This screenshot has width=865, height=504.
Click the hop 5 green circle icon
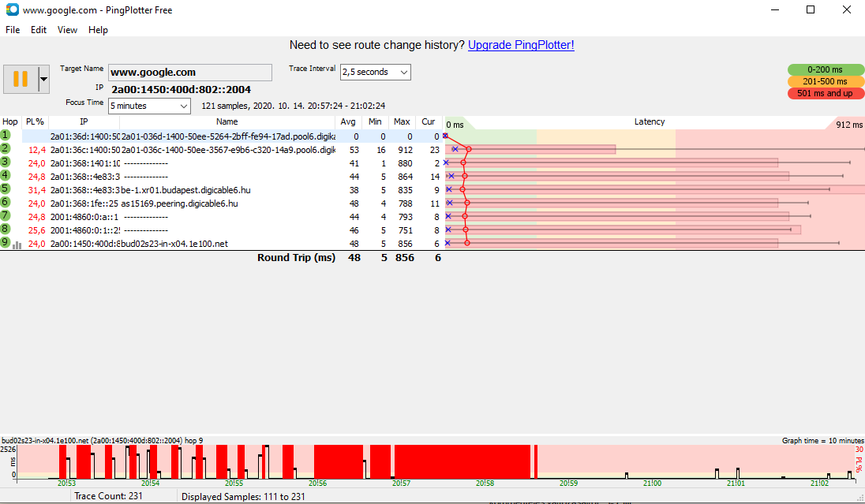pyautogui.click(x=6, y=189)
